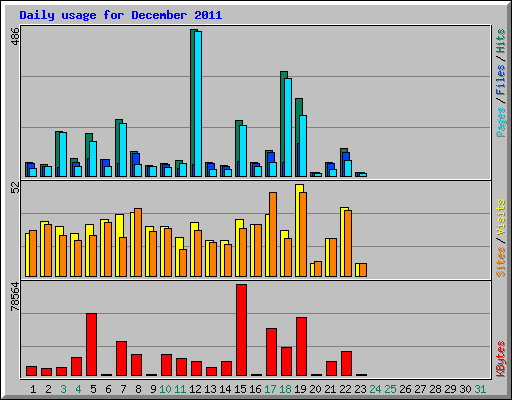This screenshot has height=400, width=512.
Task: Click day label 19 on the x-axis
Action: point(300,389)
